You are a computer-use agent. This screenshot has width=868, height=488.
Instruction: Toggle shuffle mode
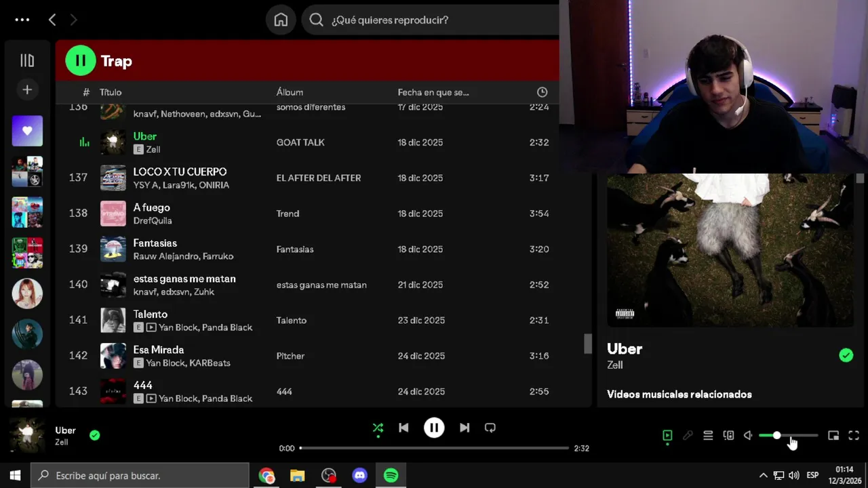pyautogui.click(x=378, y=428)
